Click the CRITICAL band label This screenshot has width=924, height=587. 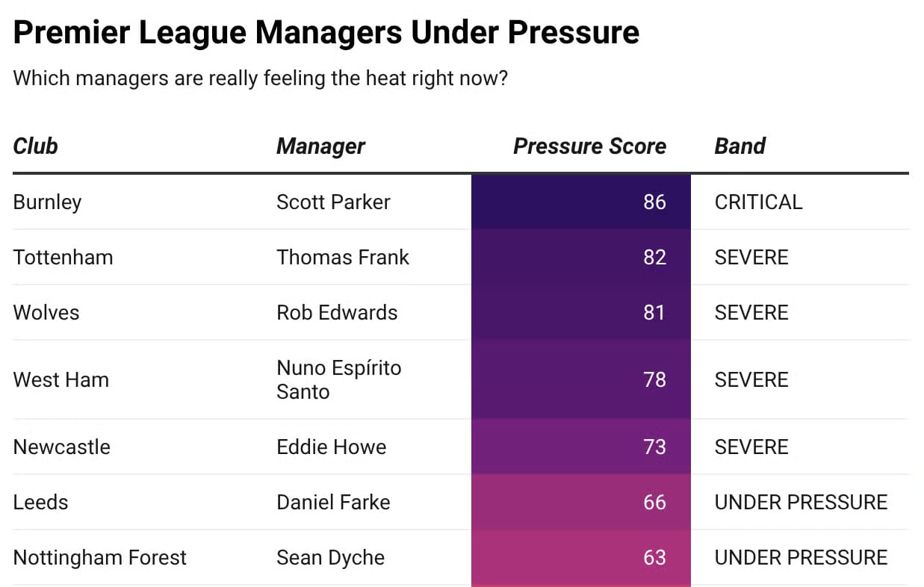coord(758,202)
